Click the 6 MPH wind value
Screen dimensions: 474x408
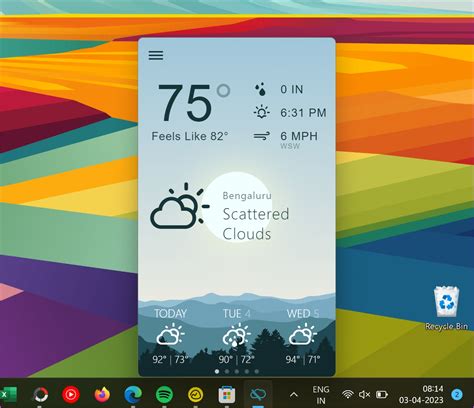[299, 136]
